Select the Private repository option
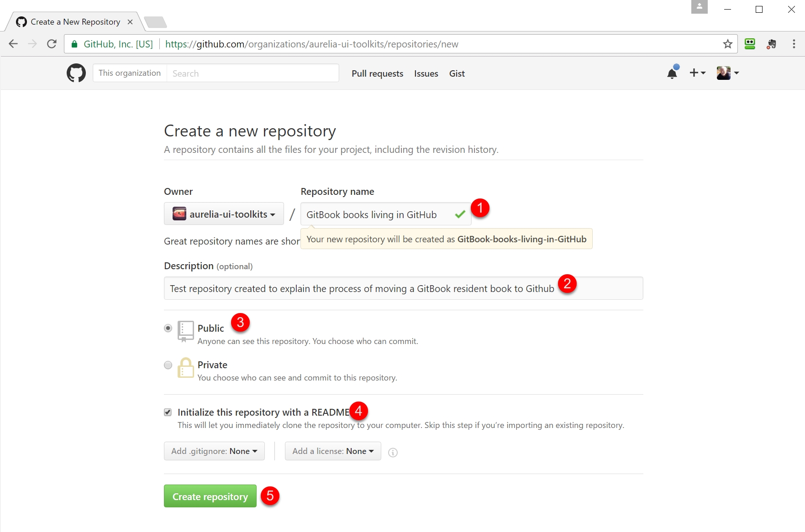This screenshot has width=805, height=532. [168, 365]
